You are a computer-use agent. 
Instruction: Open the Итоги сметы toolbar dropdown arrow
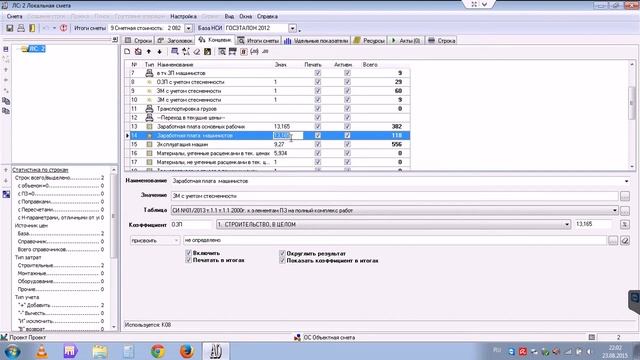point(189,28)
